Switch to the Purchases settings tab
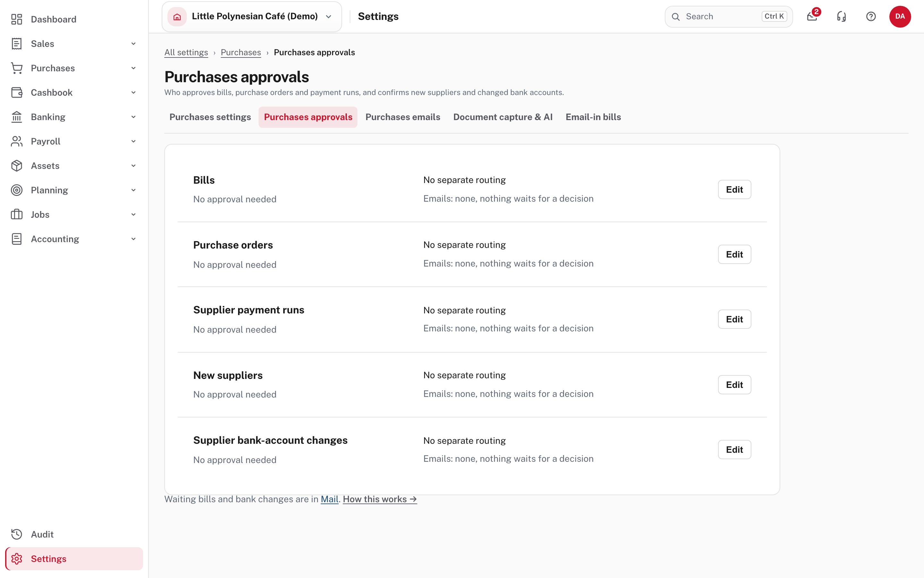This screenshot has width=924, height=578. [210, 117]
